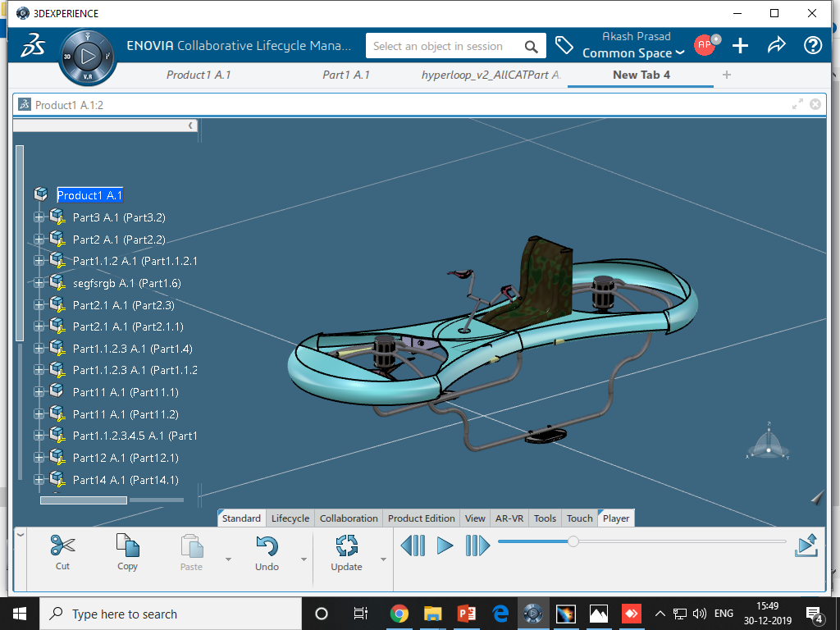Click the view orientation robot compass
Screen dimensions: 840x630
(x=768, y=443)
